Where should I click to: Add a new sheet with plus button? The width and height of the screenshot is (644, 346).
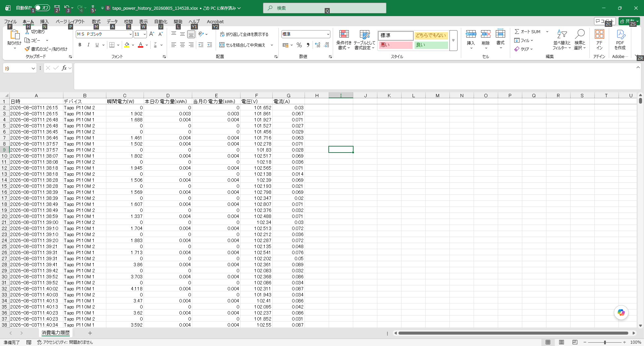tap(90, 333)
